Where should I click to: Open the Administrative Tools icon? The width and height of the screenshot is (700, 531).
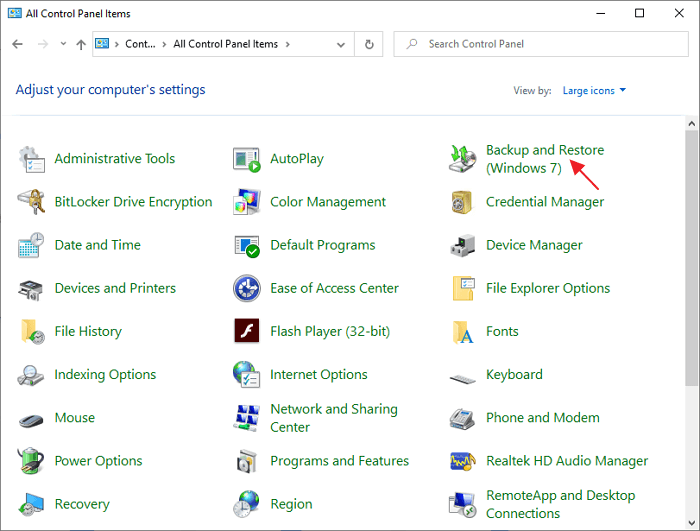[x=31, y=159]
